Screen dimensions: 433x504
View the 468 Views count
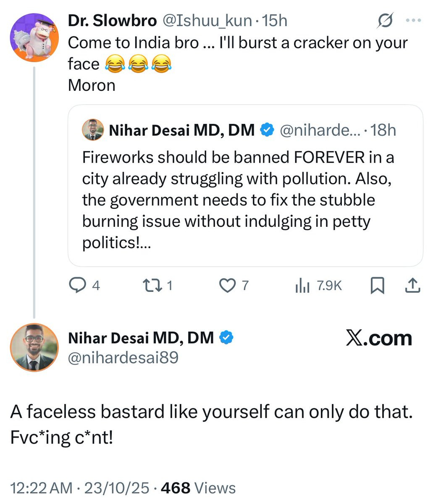click(x=198, y=488)
